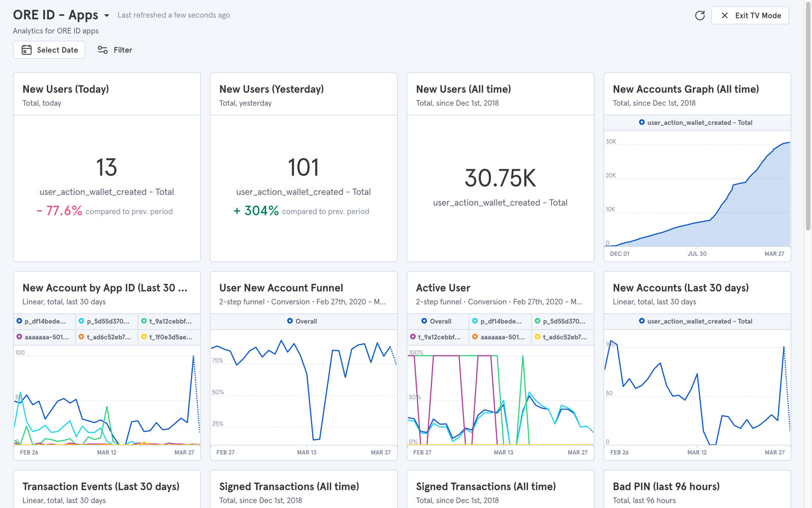This screenshot has width=812, height=508.
Task: Open the New Users (Yesterday) report title
Action: coord(272,89)
